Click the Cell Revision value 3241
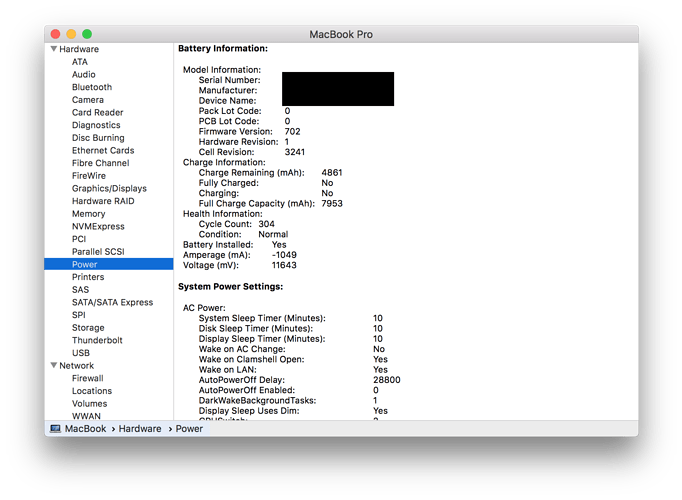Image resolution: width=682 pixels, height=500 pixels. [294, 152]
